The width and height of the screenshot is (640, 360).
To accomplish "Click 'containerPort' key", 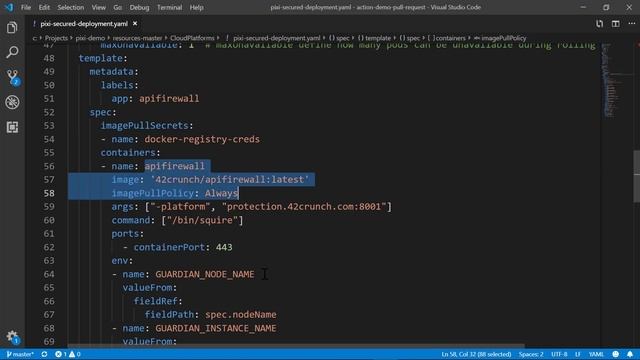I will coord(169,247).
